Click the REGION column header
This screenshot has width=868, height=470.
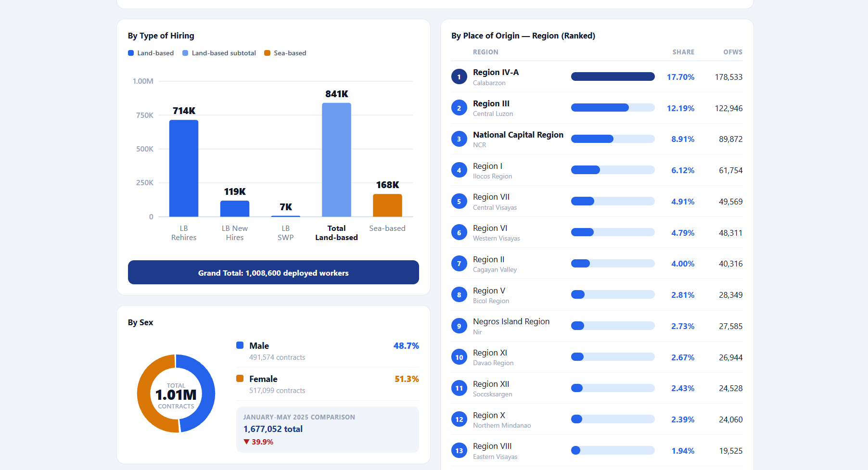[485, 52]
